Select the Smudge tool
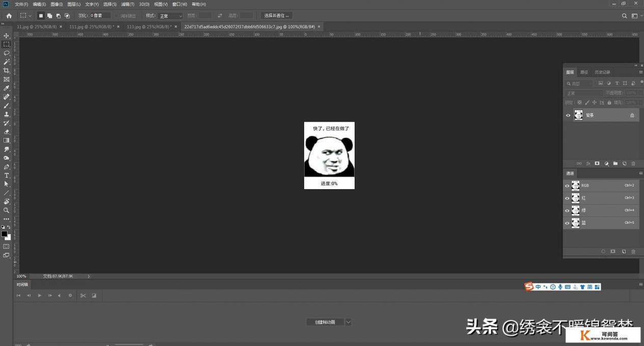The image size is (644, 346). coord(6,149)
